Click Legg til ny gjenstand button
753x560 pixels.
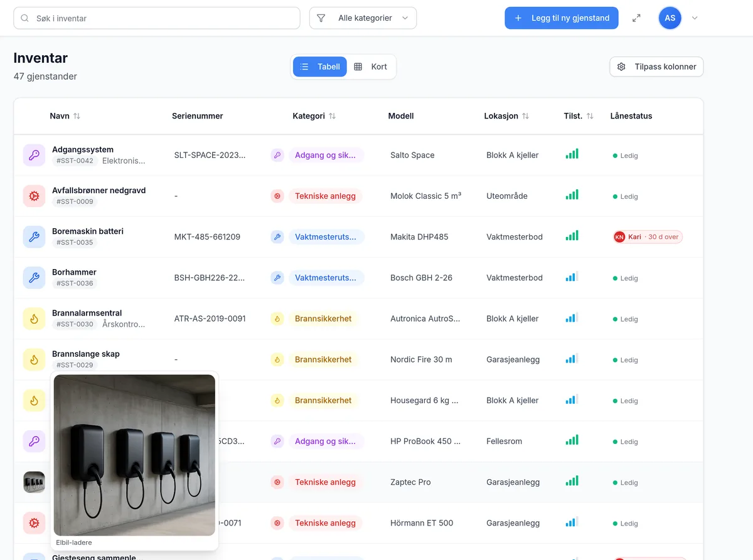tap(562, 18)
